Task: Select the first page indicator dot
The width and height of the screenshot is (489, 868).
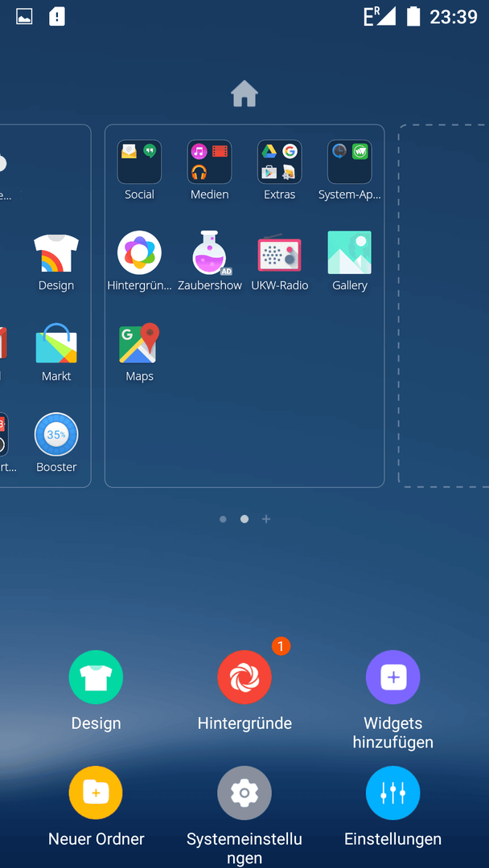Action: click(223, 519)
